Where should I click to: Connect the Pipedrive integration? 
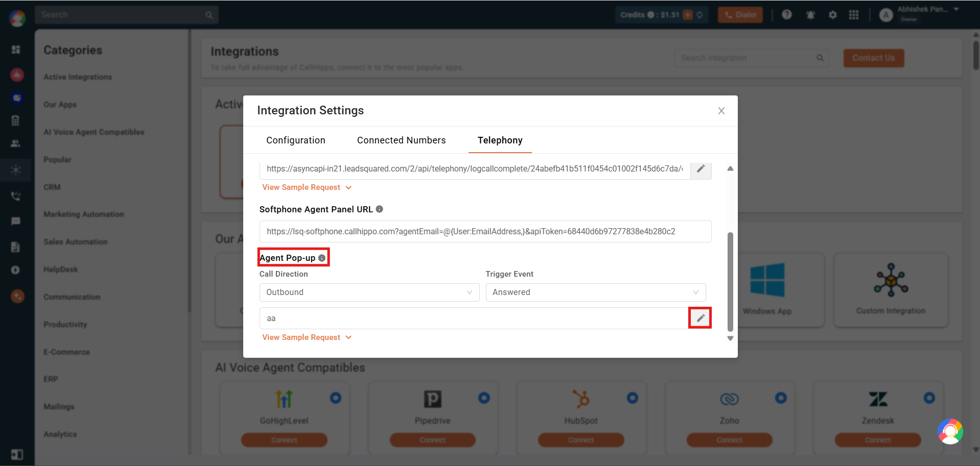click(x=432, y=440)
